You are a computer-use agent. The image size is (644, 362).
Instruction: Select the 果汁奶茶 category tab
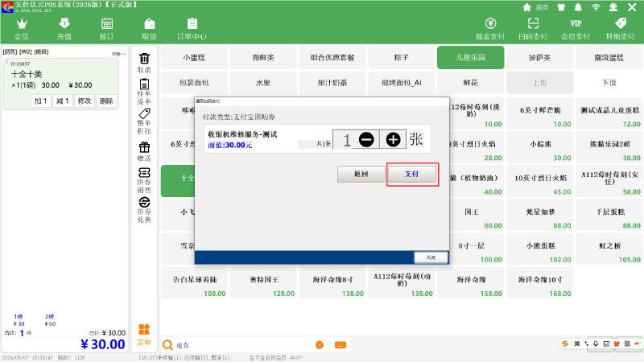tap(332, 83)
